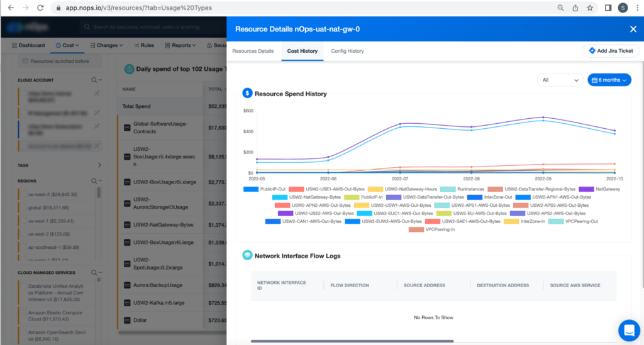Click the browser back arrow

click(11, 8)
